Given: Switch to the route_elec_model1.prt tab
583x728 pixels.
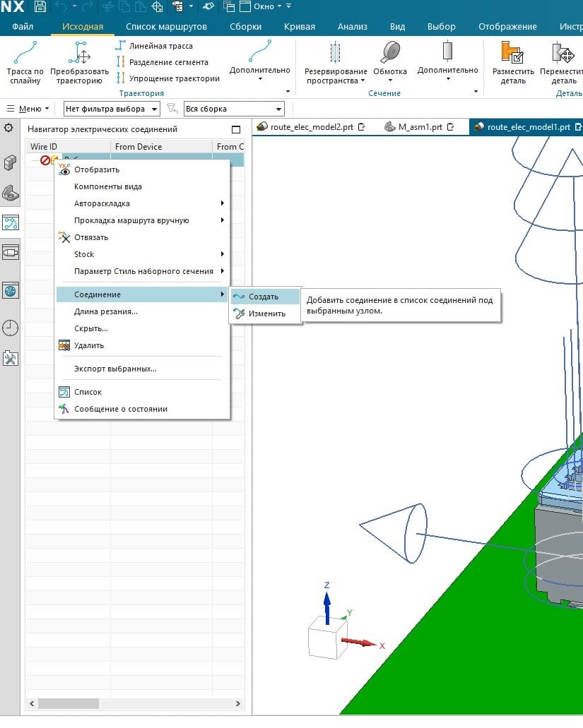Looking at the screenshot, I should point(526,127).
